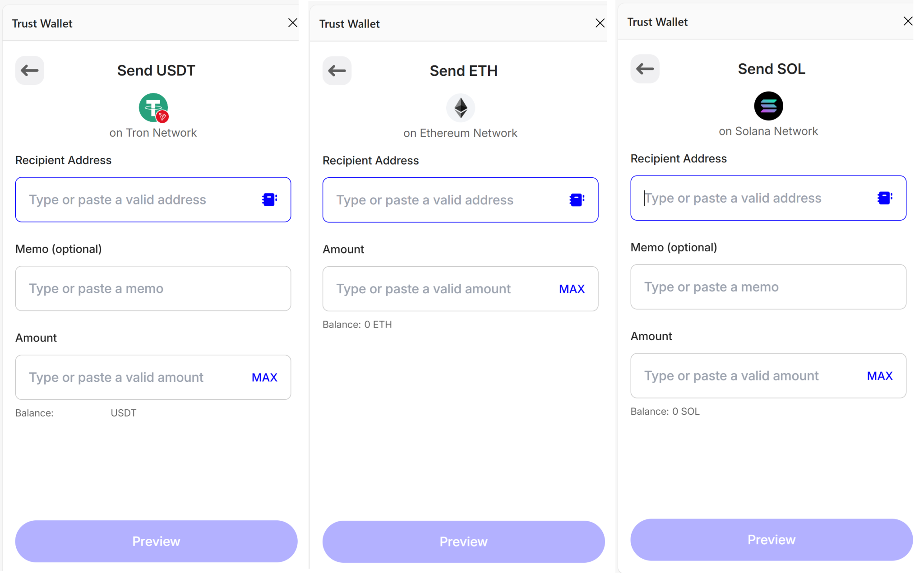Image resolution: width=924 pixels, height=574 pixels.
Task: Click the Ethereum token logo
Action: (461, 108)
